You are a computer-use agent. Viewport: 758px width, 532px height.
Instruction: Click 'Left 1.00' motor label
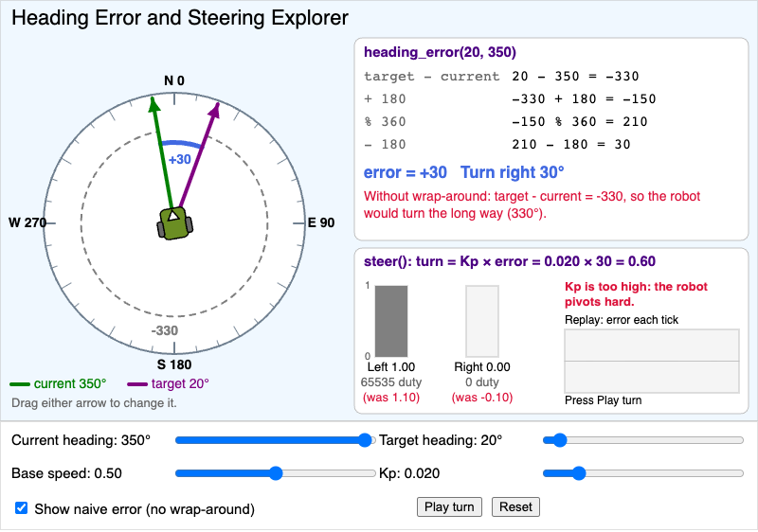(391, 367)
